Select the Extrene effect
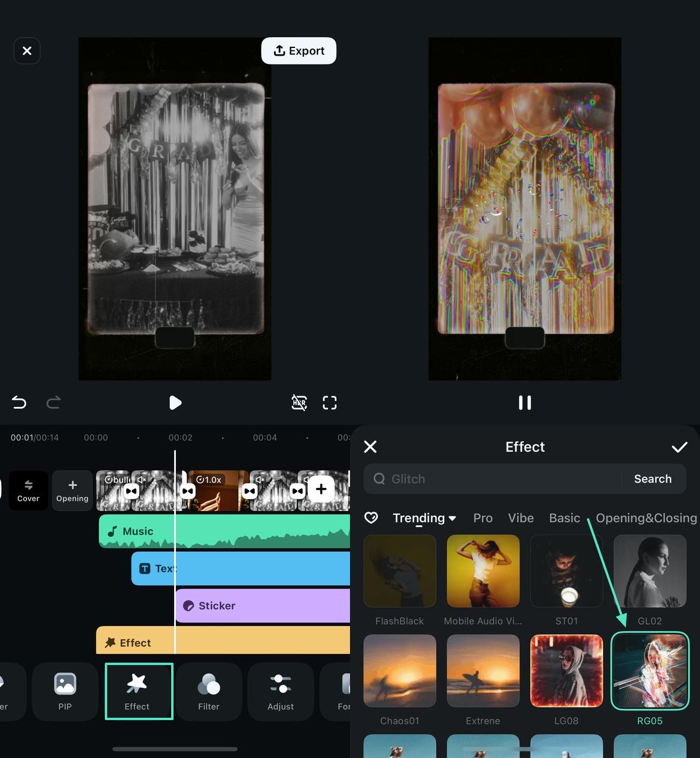700x758 pixels. pos(483,671)
